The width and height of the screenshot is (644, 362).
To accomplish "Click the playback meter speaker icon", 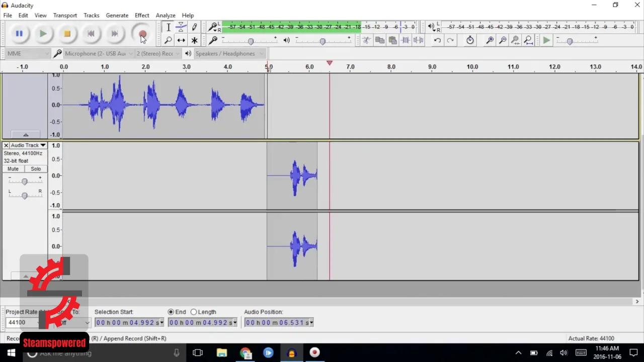I will [x=431, y=27].
